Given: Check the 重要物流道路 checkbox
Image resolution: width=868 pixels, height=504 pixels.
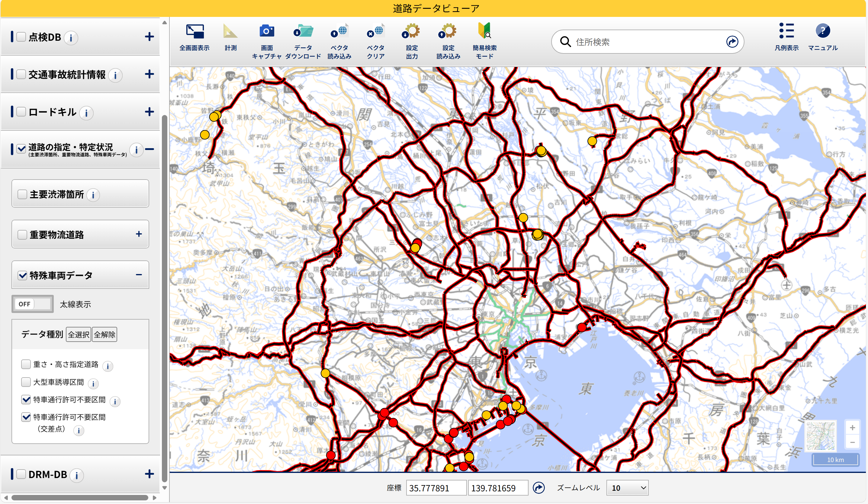Looking at the screenshot, I should [22, 235].
